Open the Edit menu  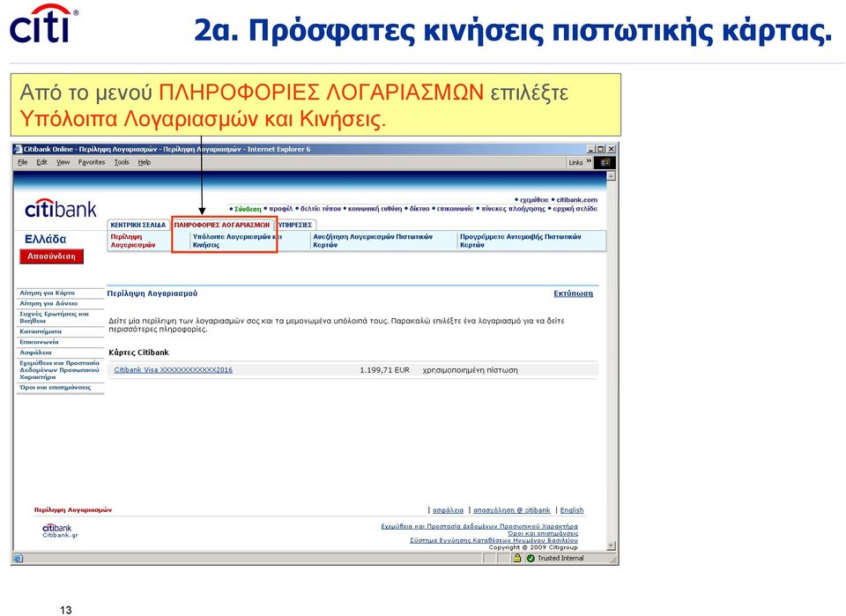[41, 162]
